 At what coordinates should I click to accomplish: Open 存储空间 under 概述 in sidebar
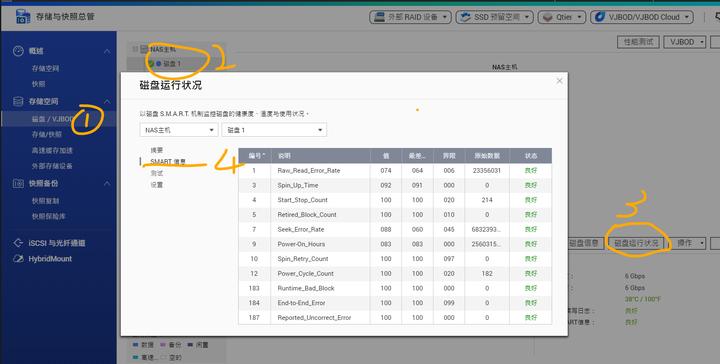[45, 68]
